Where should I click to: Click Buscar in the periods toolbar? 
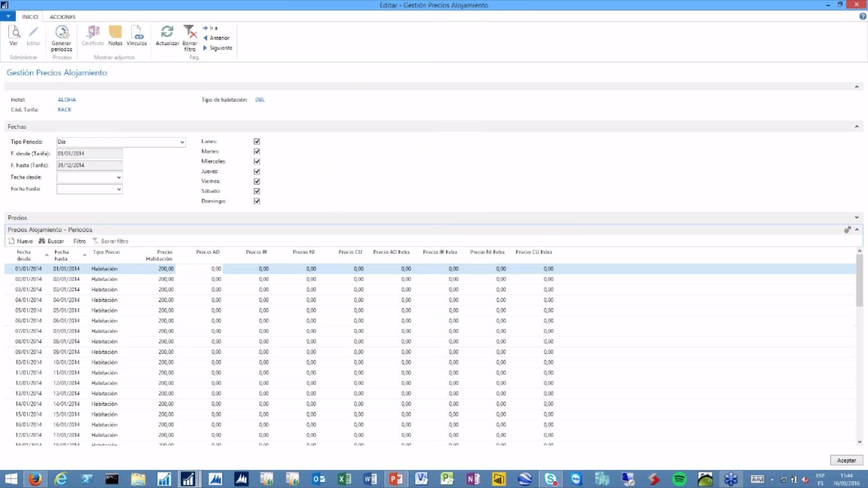click(51, 241)
